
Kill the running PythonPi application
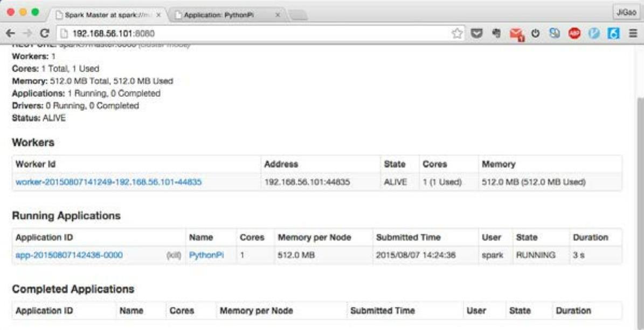(x=174, y=255)
